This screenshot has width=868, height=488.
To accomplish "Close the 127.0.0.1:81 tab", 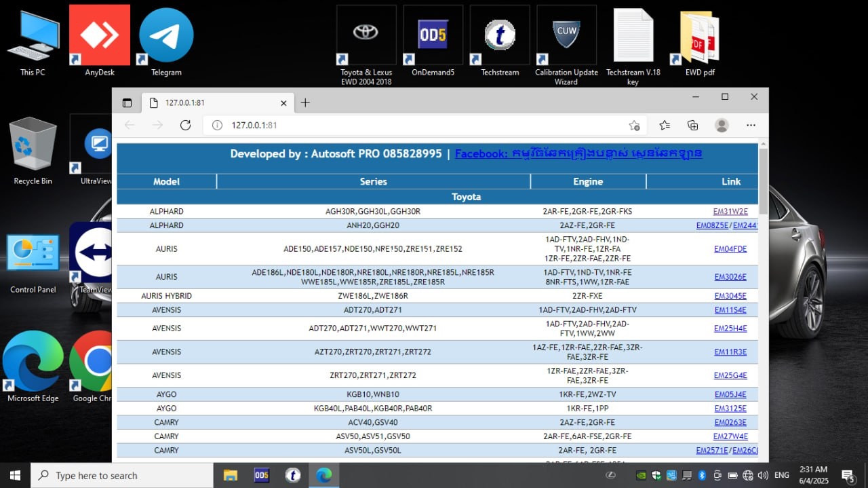I will point(284,102).
